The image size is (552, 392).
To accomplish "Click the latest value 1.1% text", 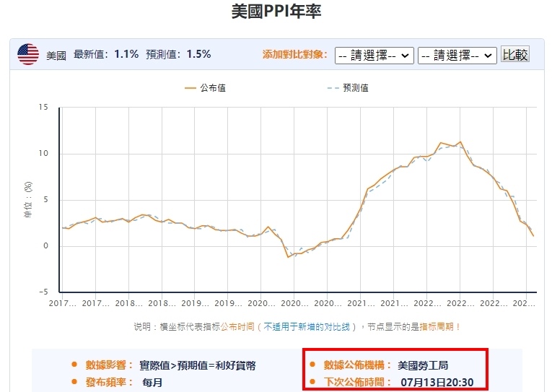I will pyautogui.click(x=126, y=54).
